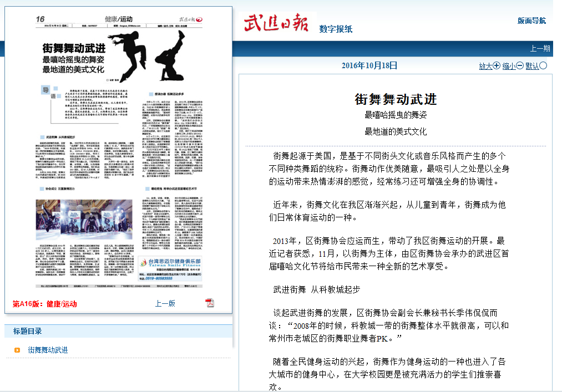Viewport: 562px width, 392px height.
Task: Click the subheading 武进街舞 从科教城起步
Action: point(316,289)
